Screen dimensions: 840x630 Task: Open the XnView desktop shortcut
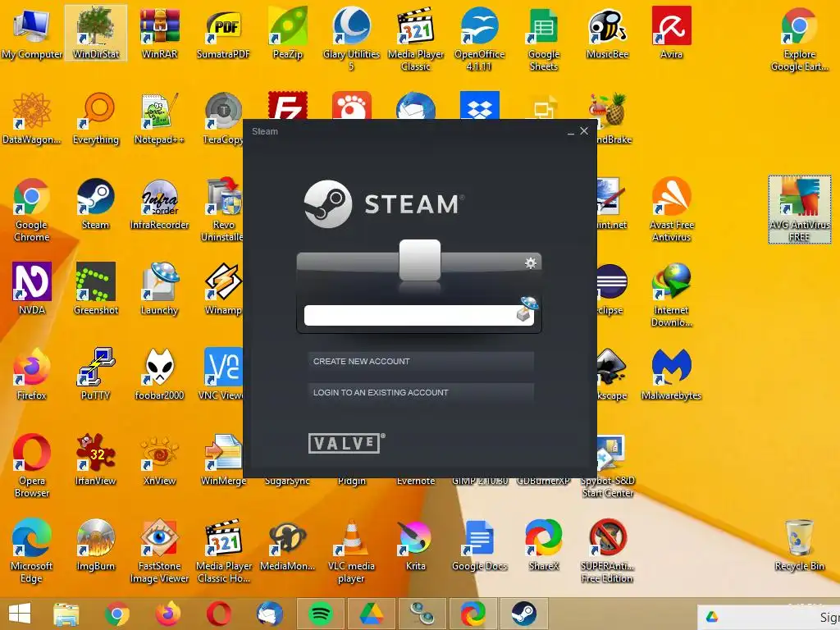point(160,459)
